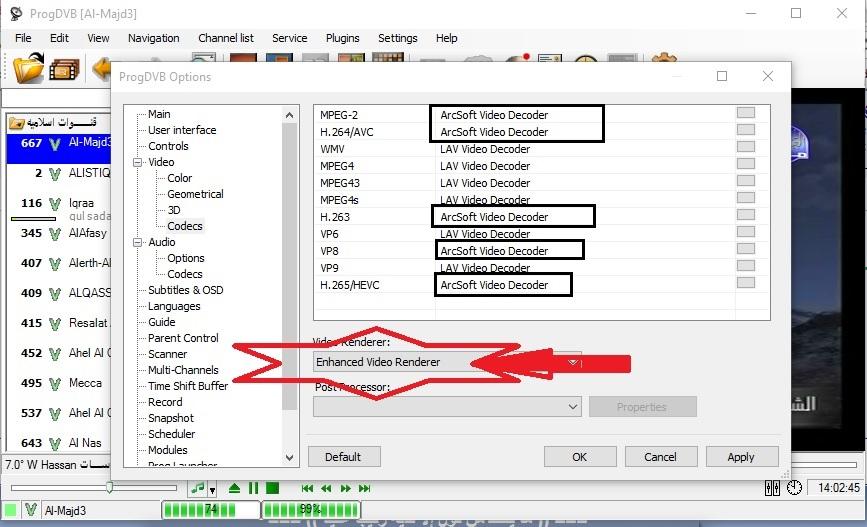This screenshot has height=527, width=867.
Task: Stop playback with the green square icon
Action: click(272, 488)
